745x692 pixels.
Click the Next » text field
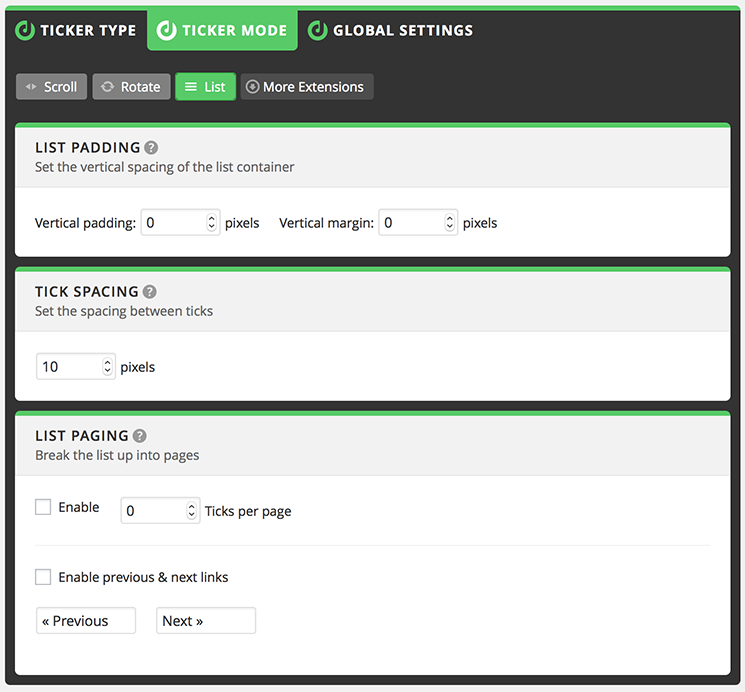[206, 621]
